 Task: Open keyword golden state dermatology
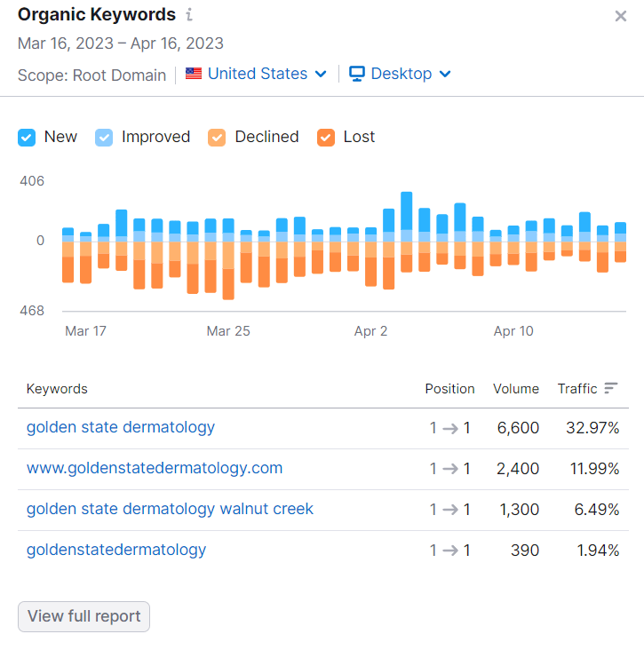[x=121, y=427]
